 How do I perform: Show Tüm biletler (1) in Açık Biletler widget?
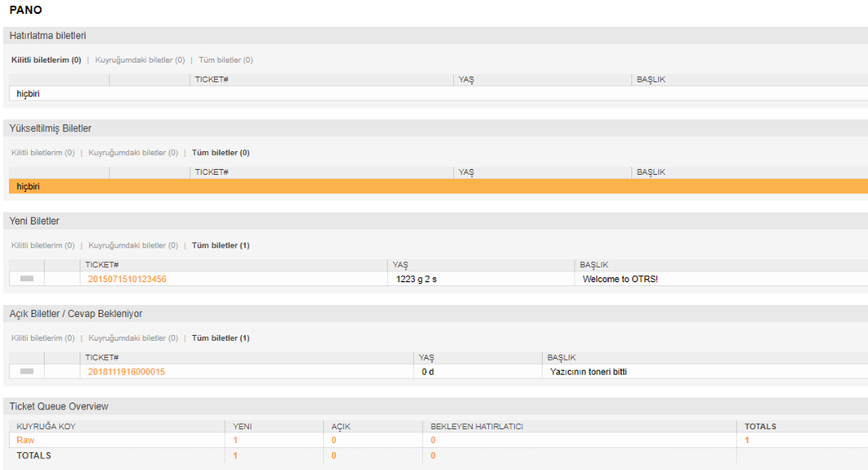(221, 338)
